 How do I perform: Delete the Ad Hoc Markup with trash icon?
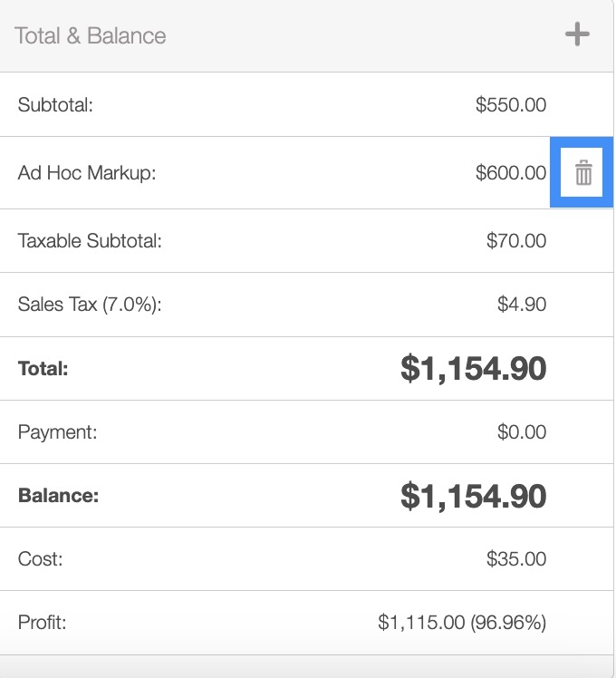[x=582, y=172]
